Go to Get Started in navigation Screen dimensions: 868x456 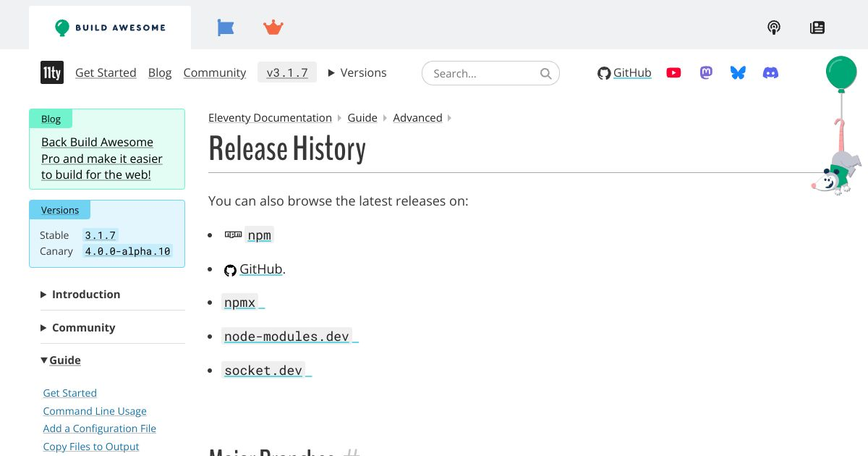[106, 72]
